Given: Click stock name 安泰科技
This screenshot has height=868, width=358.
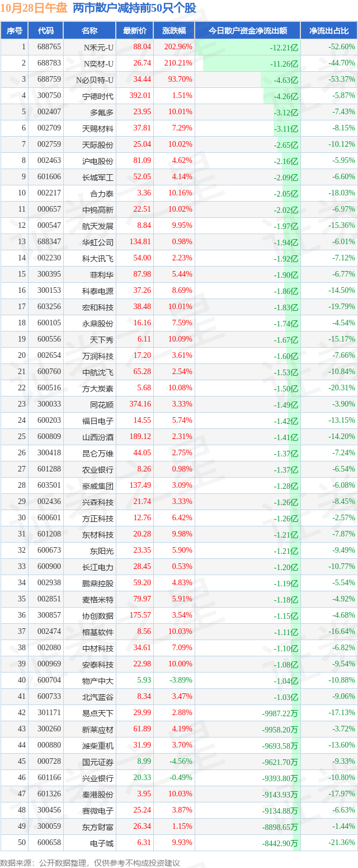Looking at the screenshot, I should pos(98,664).
